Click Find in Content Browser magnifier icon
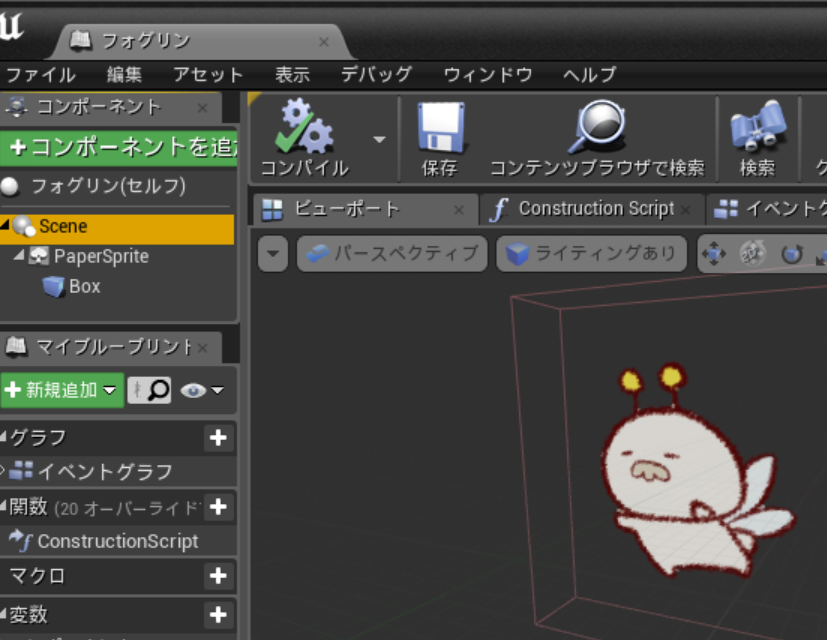 point(597,138)
